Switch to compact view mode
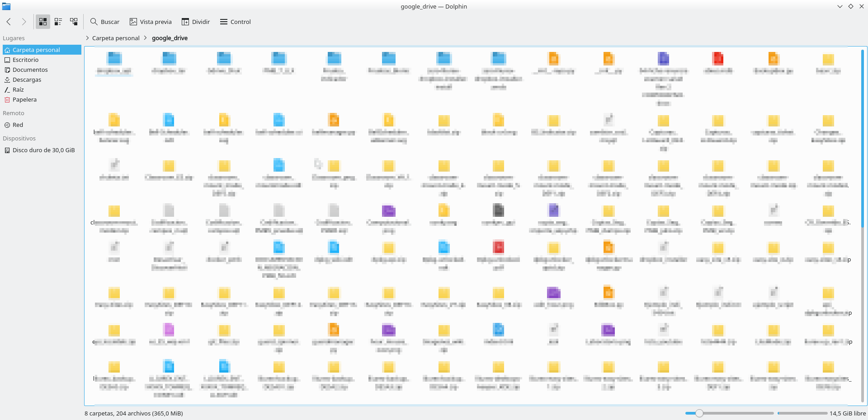 point(58,22)
